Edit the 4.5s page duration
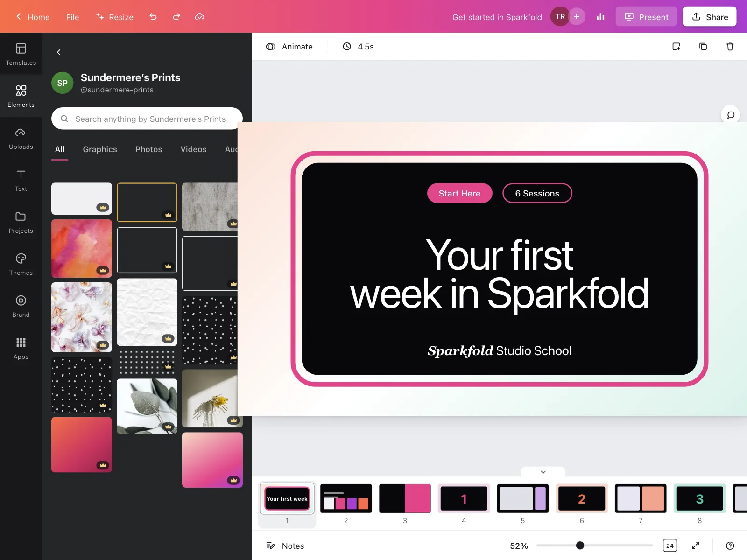Image resolution: width=747 pixels, height=560 pixels. click(359, 47)
